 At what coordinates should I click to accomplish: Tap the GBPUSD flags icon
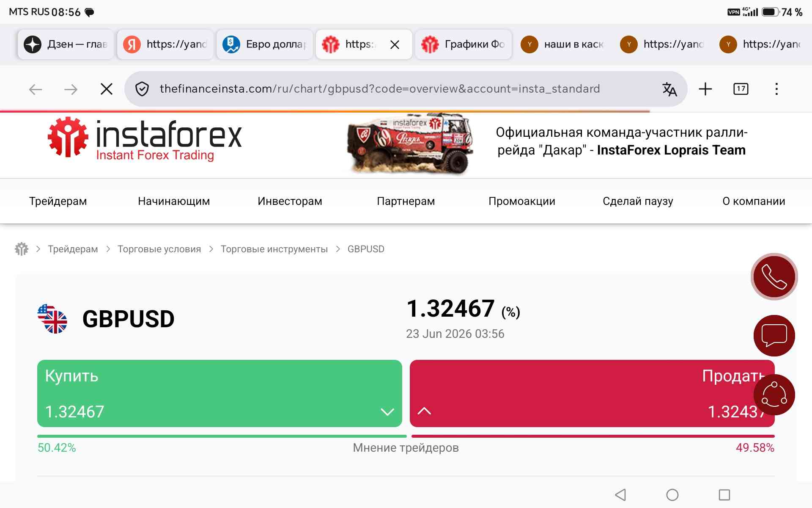52,319
